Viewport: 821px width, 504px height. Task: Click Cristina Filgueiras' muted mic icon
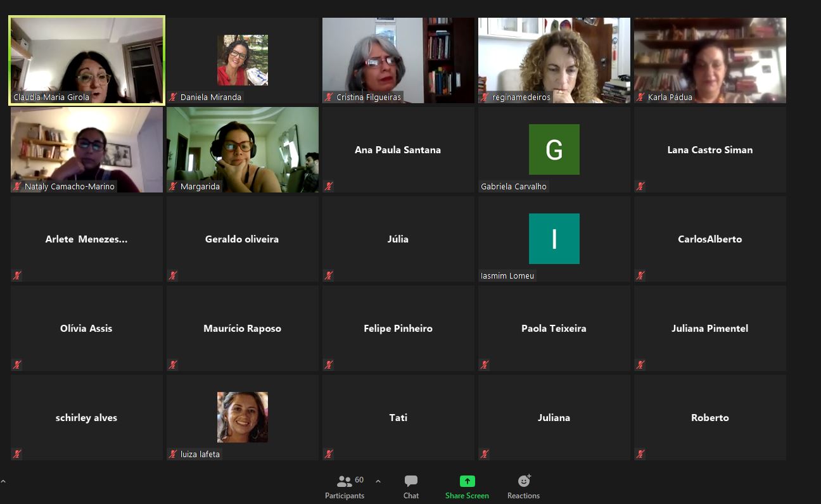click(329, 97)
